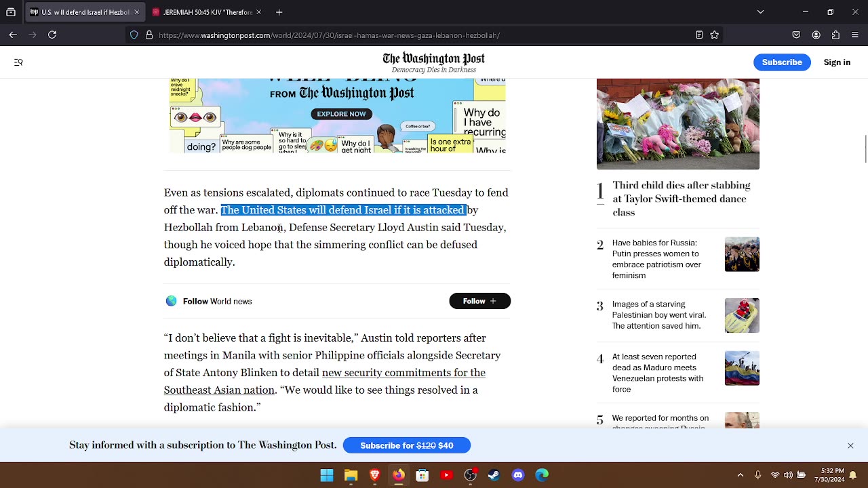Open Firefox application hamburger menu

pos(855,35)
